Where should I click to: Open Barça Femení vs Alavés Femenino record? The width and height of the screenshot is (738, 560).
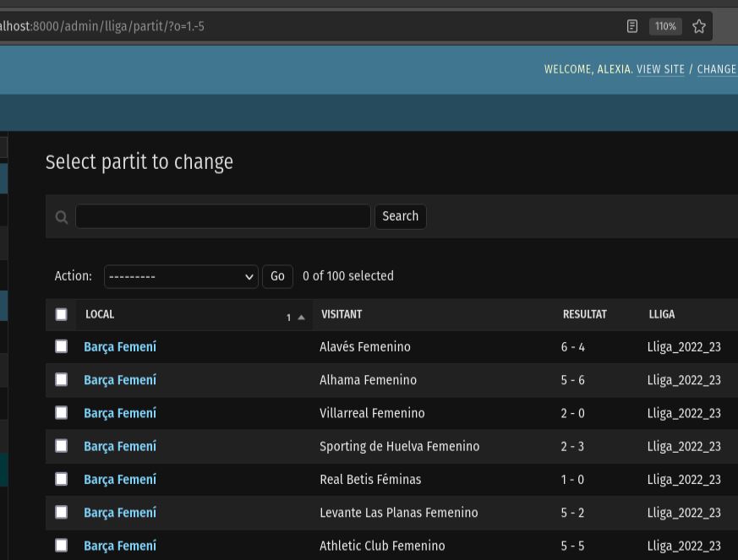pyautogui.click(x=120, y=347)
